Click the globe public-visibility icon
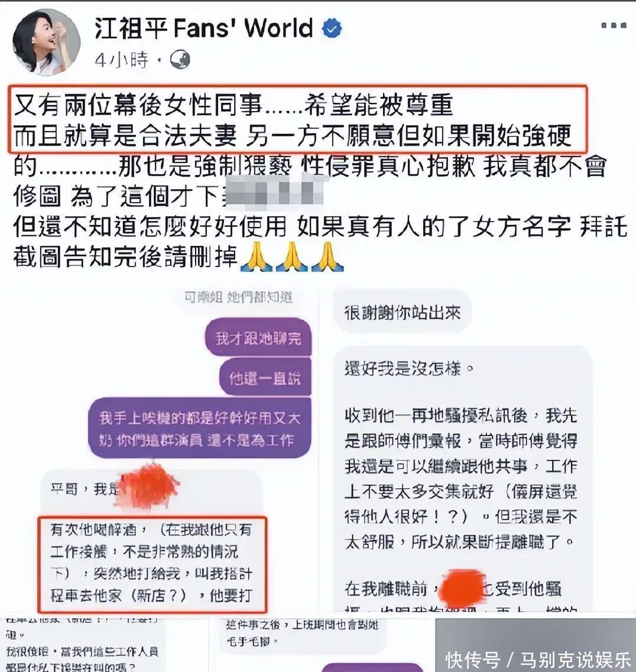This screenshot has height=672, width=636. click(x=180, y=60)
